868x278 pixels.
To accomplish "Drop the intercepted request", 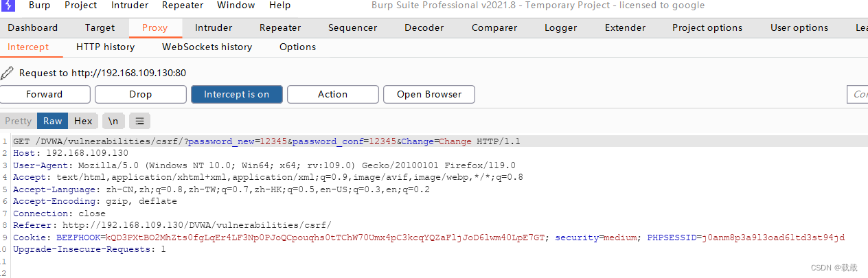I will pos(141,94).
